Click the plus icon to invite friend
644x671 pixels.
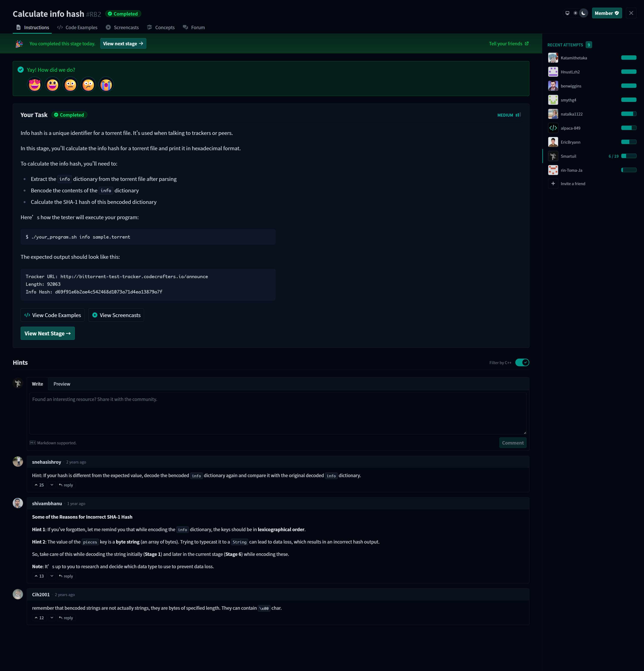(x=553, y=183)
